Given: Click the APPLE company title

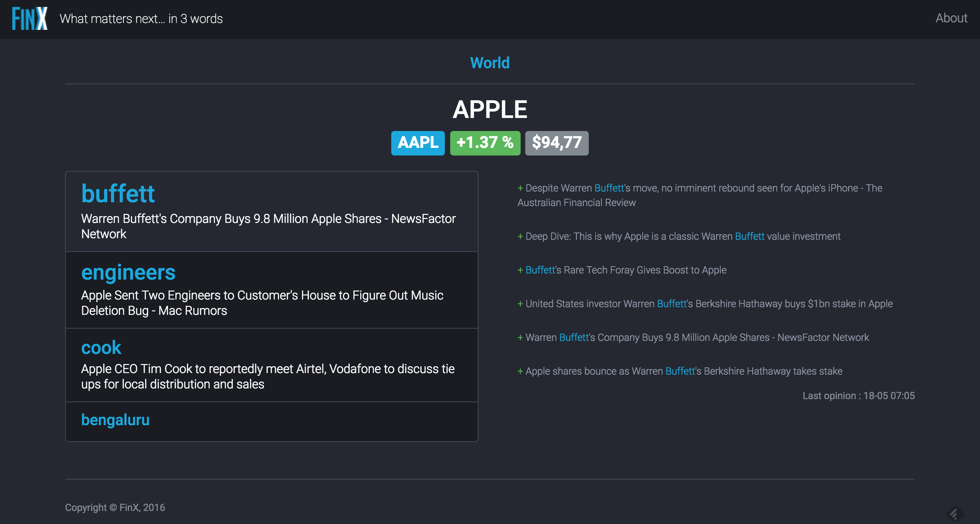Looking at the screenshot, I should 490,110.
